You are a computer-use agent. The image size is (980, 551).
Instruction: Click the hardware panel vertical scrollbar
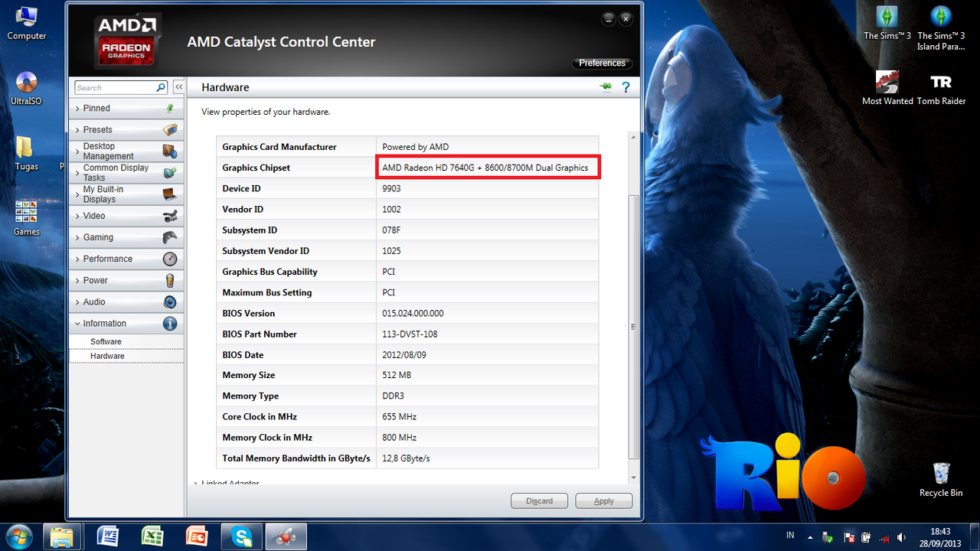point(633,326)
